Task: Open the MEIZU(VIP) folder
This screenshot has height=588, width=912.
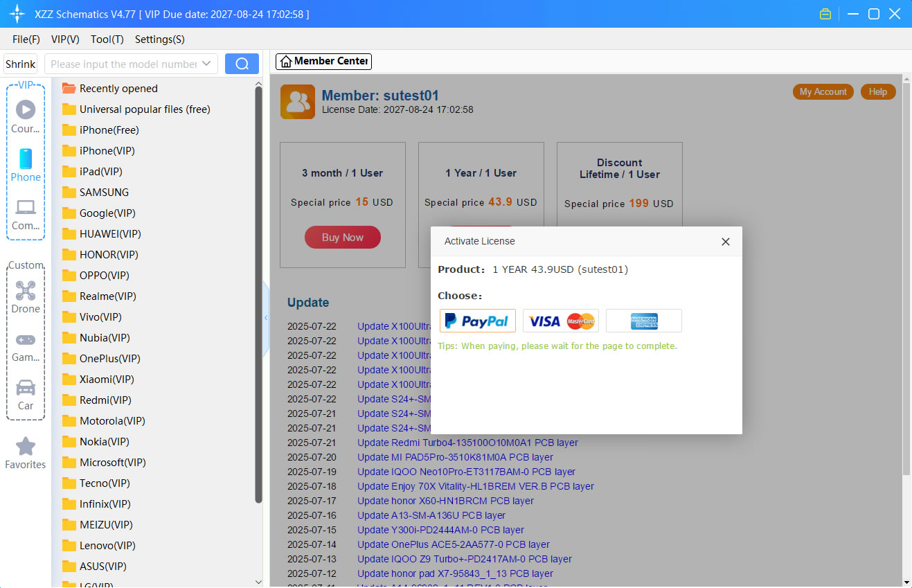Action: [97, 525]
